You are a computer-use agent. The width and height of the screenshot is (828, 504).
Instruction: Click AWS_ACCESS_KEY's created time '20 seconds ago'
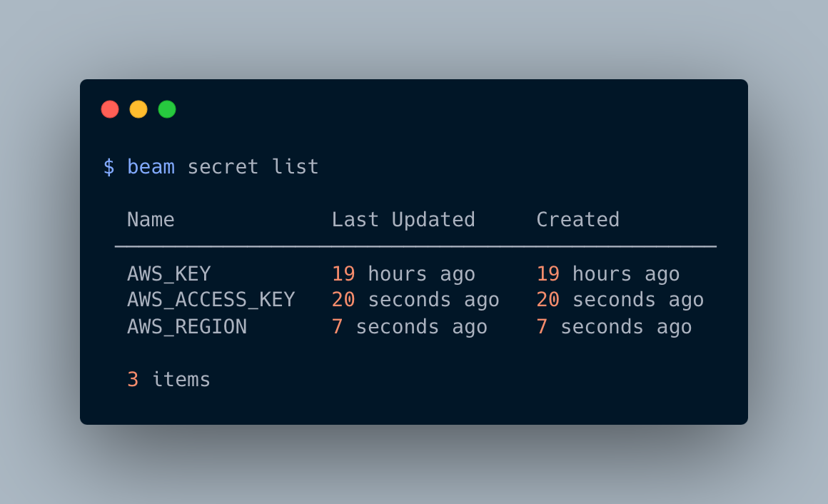(x=620, y=300)
